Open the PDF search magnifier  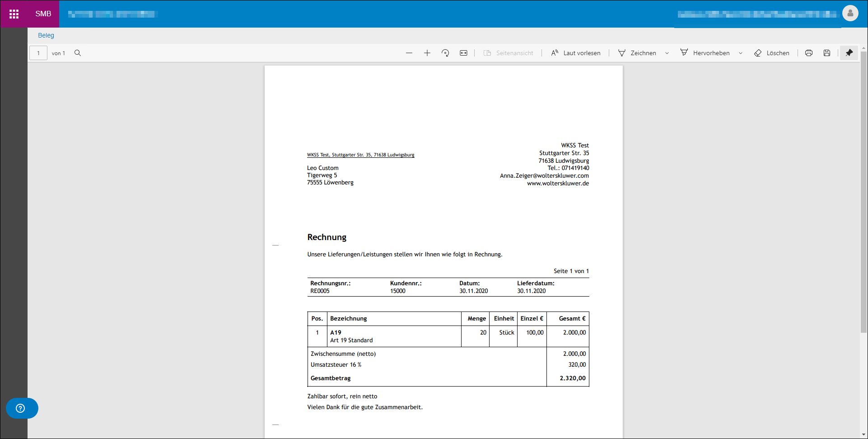tap(78, 53)
